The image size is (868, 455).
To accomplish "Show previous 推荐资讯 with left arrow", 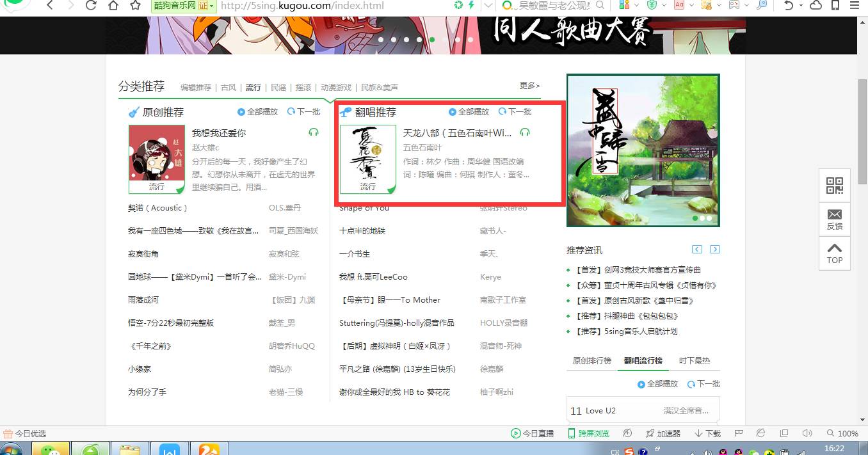I will click(697, 249).
